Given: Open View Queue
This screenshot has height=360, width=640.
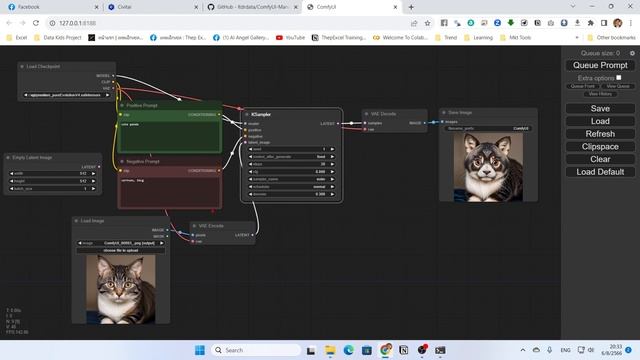Looking at the screenshot, I should [618, 86].
